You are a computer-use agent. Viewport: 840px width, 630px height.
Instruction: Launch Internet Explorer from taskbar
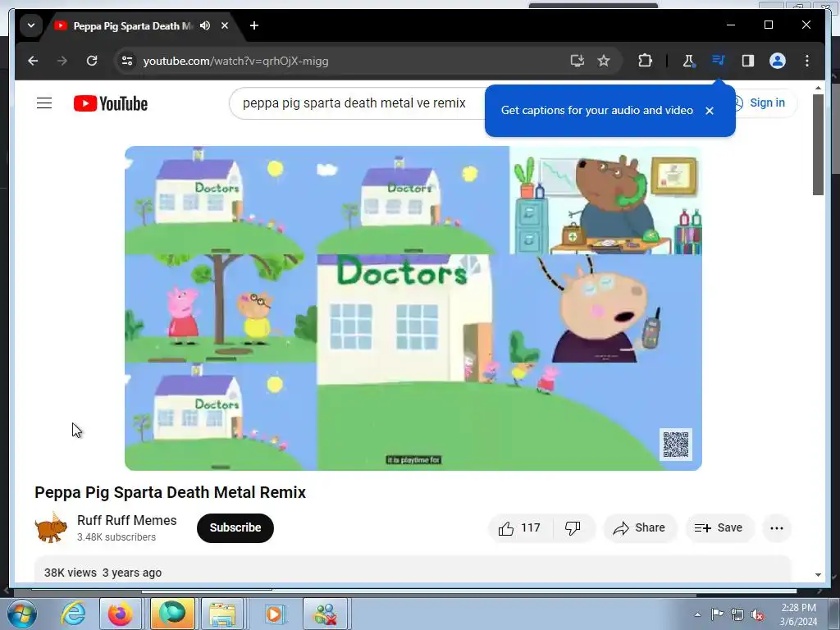73,614
